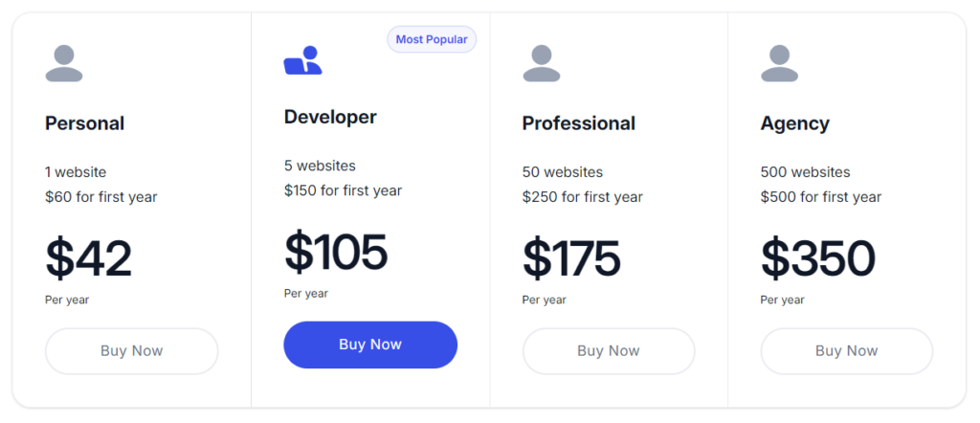Click the $105 price text
This screenshot has width=980, height=423.
point(336,252)
